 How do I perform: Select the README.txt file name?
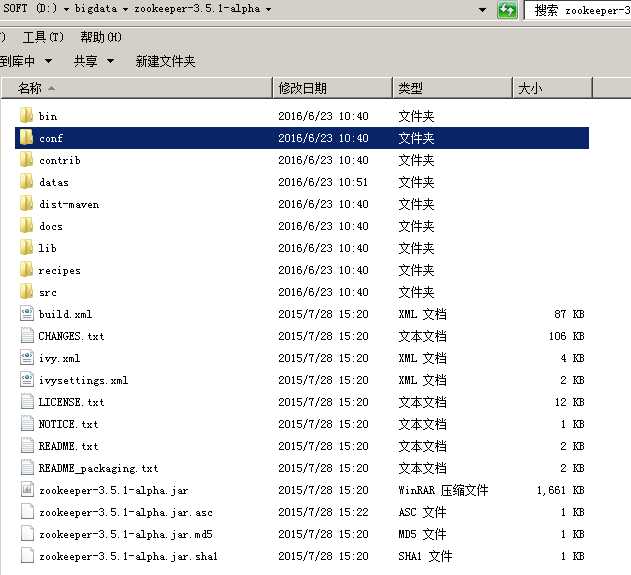[x=68, y=446]
